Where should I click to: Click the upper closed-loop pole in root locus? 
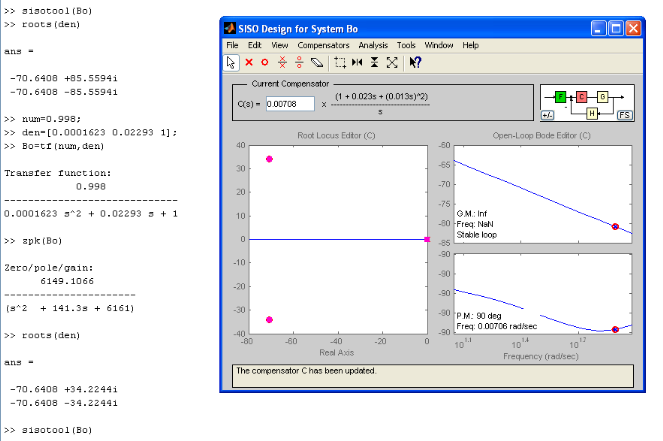[269, 159]
